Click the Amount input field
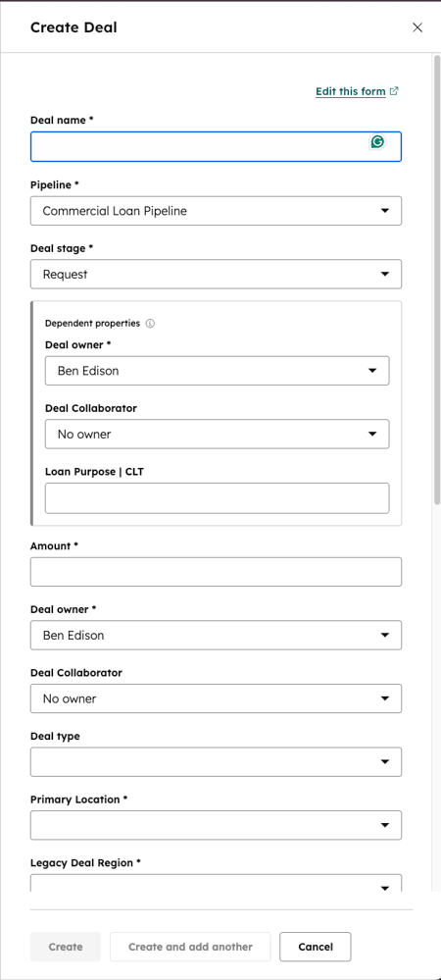This screenshot has width=441, height=980. (x=216, y=572)
